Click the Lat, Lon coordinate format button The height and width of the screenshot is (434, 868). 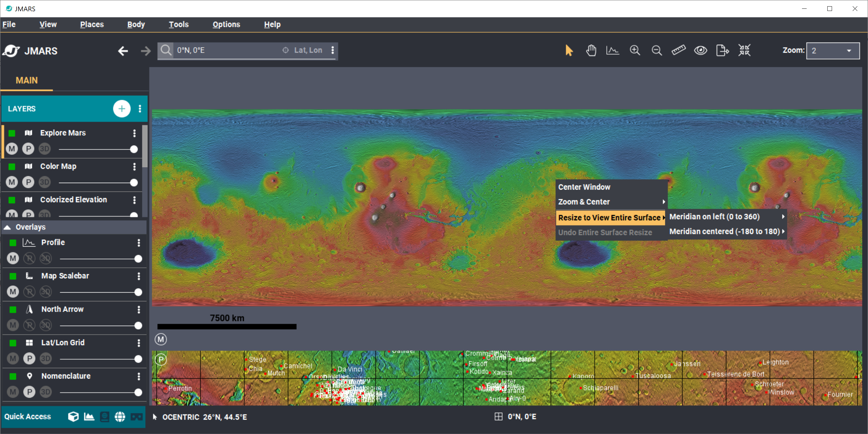(303, 50)
